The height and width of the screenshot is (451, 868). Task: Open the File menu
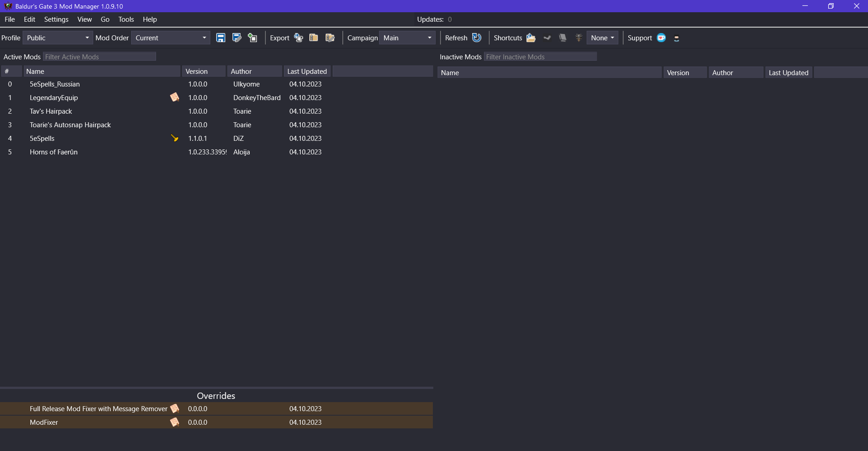click(x=10, y=19)
